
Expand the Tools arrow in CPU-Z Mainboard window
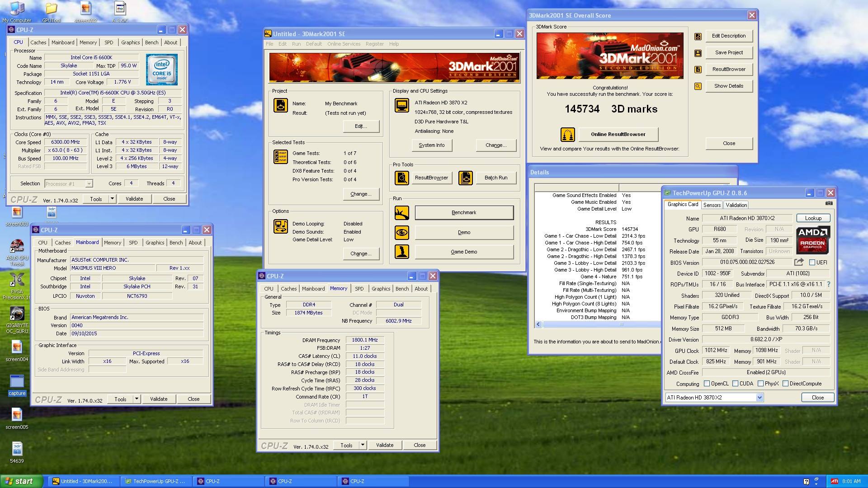point(137,399)
